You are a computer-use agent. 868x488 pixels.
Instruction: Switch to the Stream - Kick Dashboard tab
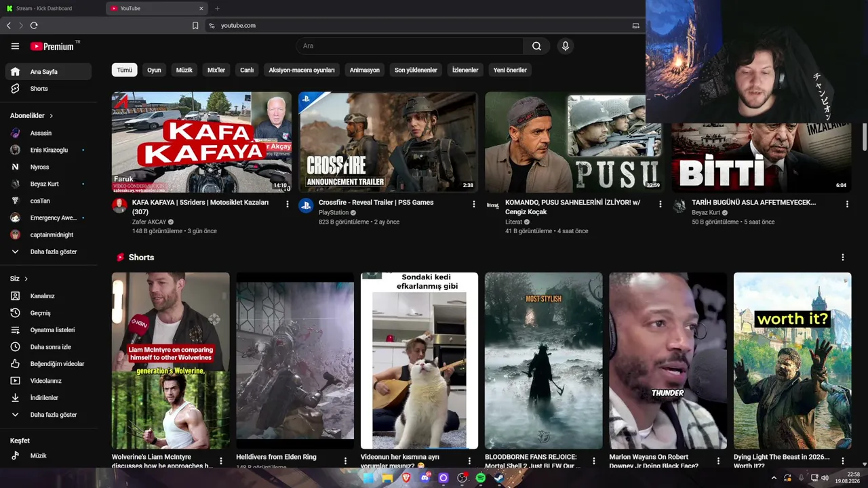tap(53, 8)
